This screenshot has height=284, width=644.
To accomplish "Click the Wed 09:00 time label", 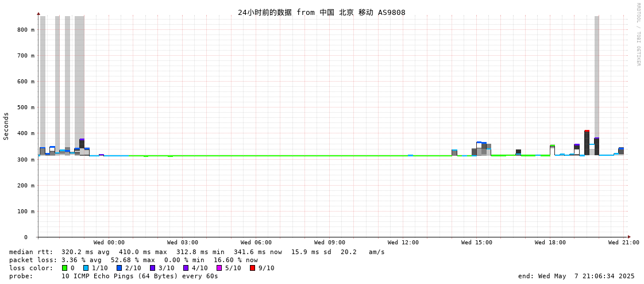I will [x=329, y=243].
